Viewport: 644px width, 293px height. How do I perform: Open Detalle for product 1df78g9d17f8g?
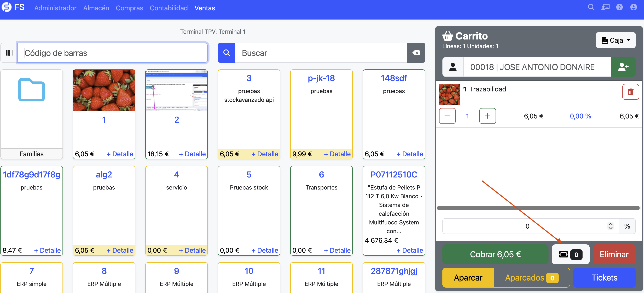point(47,250)
